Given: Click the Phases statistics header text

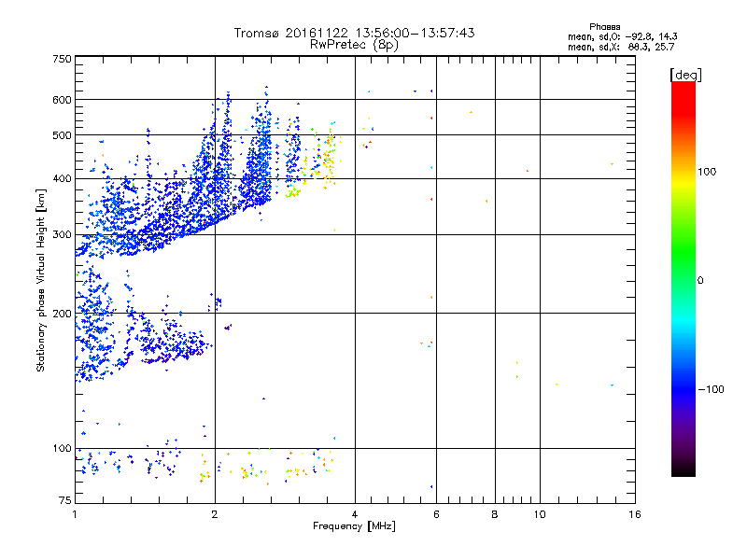Looking at the screenshot, I should pyautogui.click(x=604, y=27).
